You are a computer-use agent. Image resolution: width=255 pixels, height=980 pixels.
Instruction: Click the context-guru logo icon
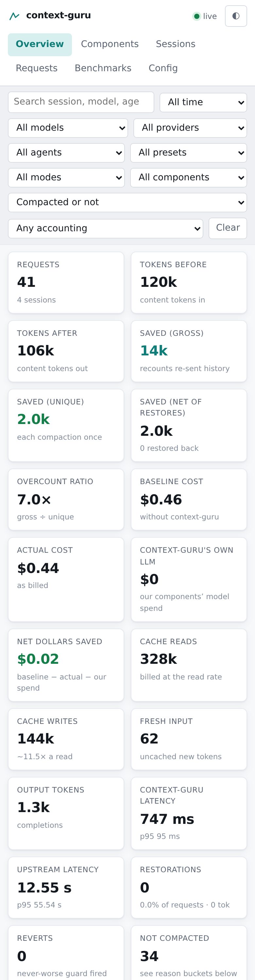pyautogui.click(x=14, y=16)
